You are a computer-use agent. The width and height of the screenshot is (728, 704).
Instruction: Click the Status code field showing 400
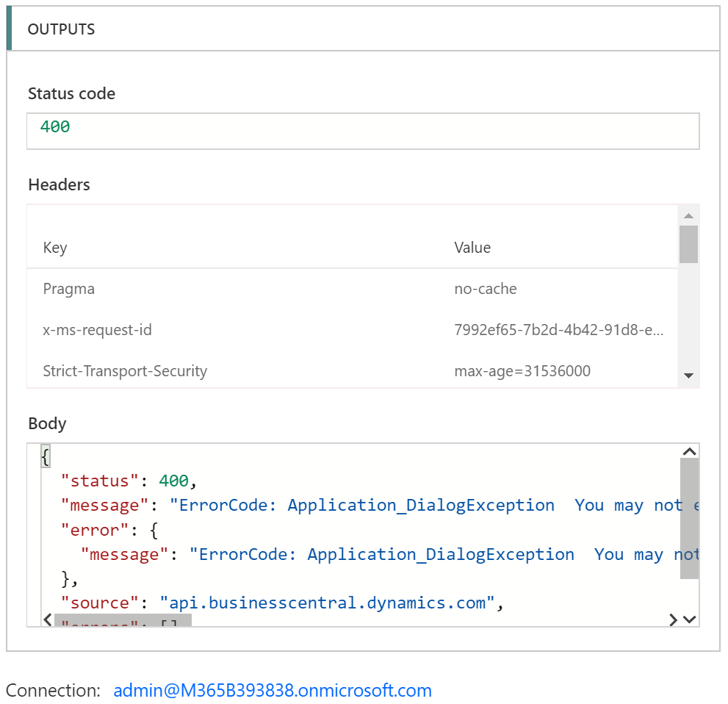pyautogui.click(x=363, y=131)
